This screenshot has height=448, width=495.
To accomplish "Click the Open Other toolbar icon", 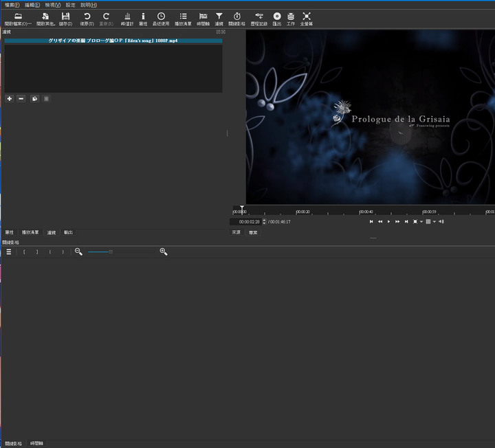I will click(x=45, y=19).
